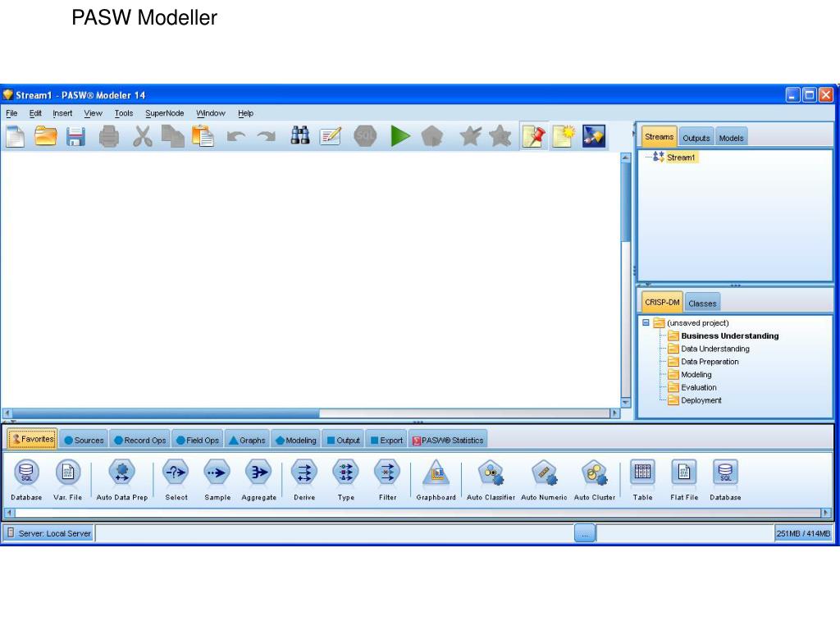Screen dimensions: 840x630
Task: Click the New stream toolbar icon
Action: 15,136
